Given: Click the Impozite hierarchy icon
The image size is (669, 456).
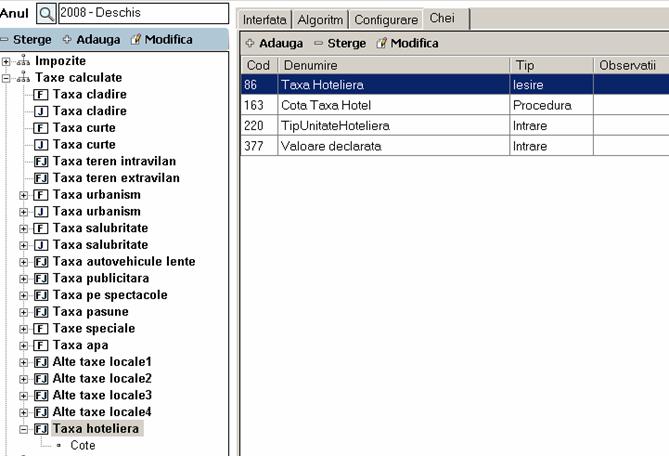Looking at the screenshot, I should tap(24, 61).
